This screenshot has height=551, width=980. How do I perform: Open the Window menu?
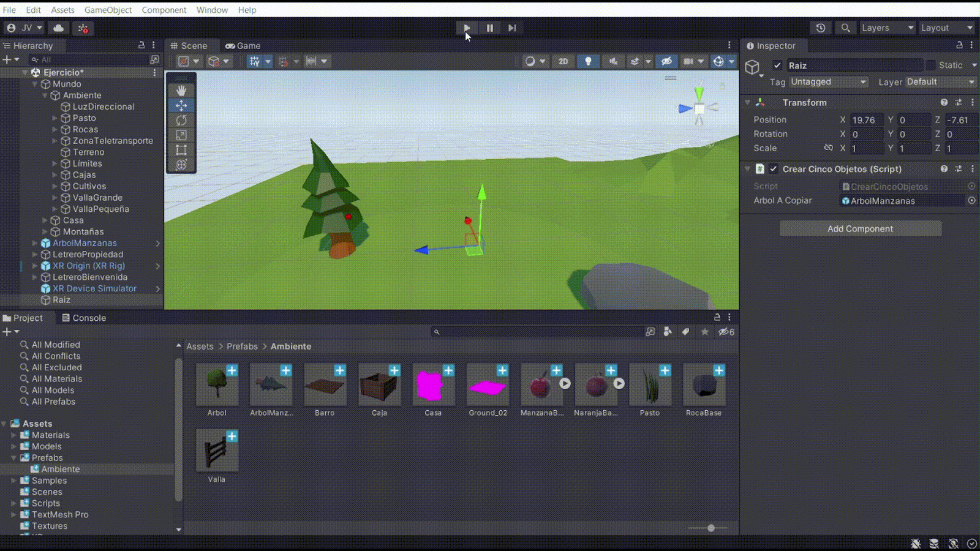click(212, 10)
